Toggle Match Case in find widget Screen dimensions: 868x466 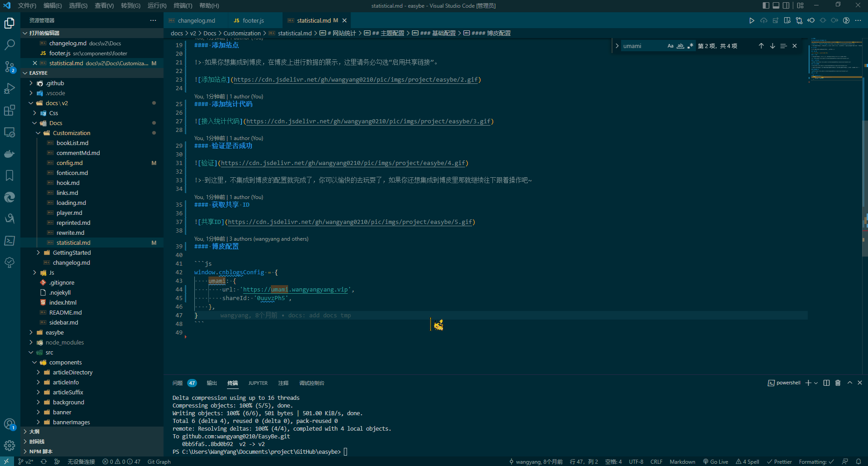coord(670,46)
